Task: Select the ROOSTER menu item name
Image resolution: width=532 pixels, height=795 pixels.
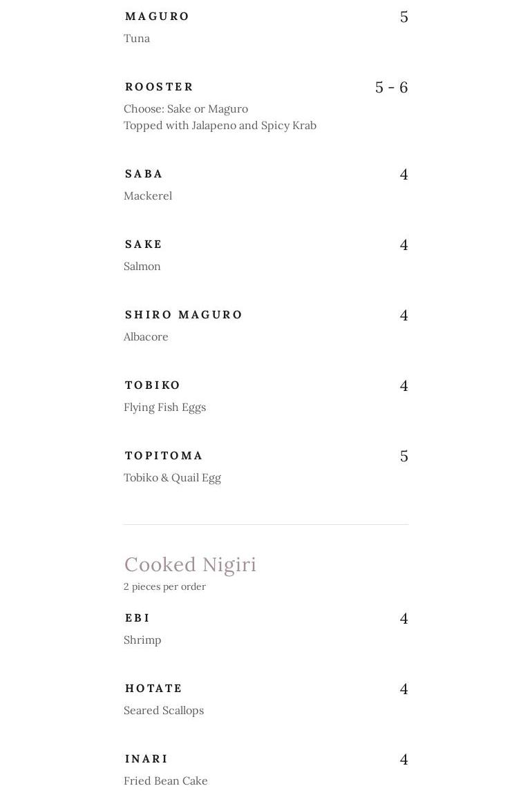Action: (x=159, y=86)
